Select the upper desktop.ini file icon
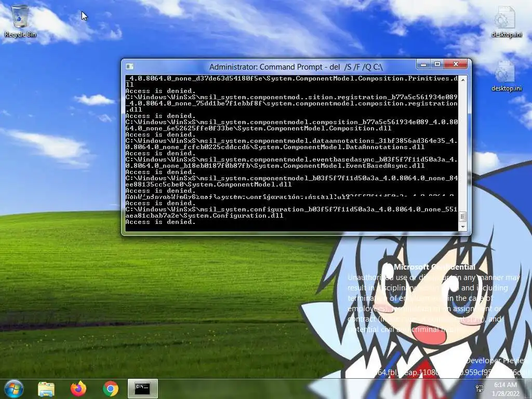Screen dimensions: 532x399 pos(506,22)
